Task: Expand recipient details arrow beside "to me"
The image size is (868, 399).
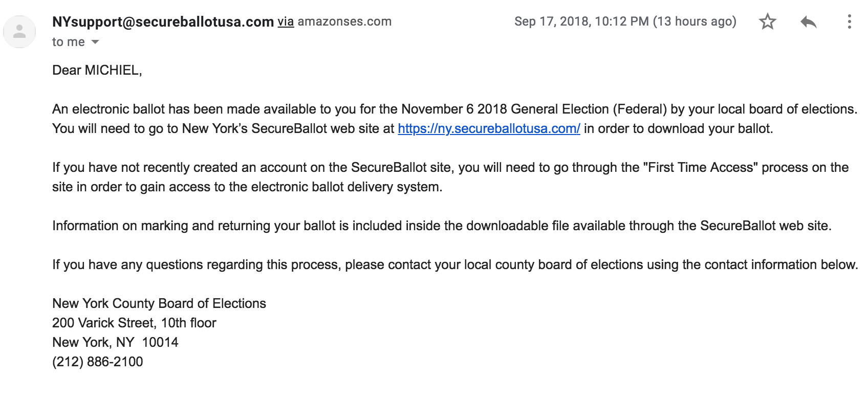Action: point(95,42)
